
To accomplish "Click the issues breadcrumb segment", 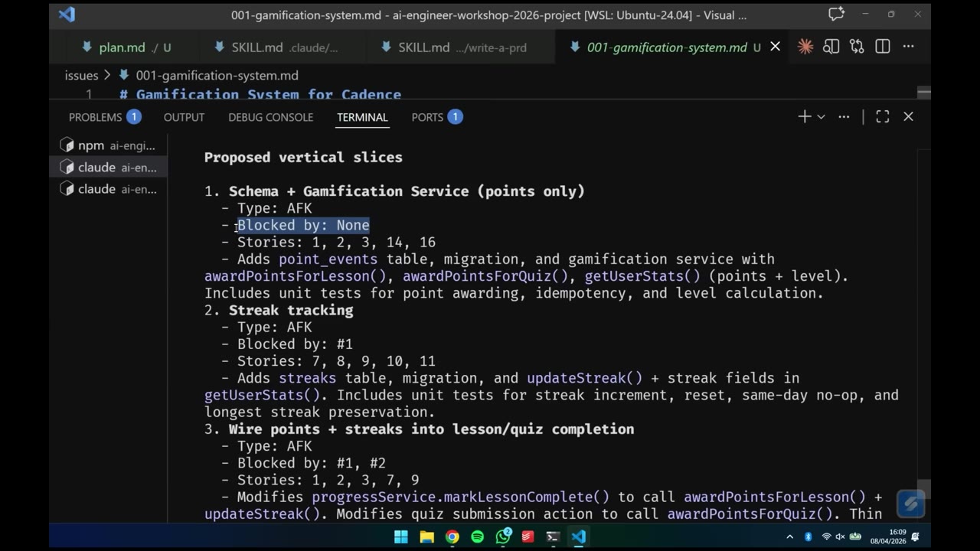I will point(81,75).
